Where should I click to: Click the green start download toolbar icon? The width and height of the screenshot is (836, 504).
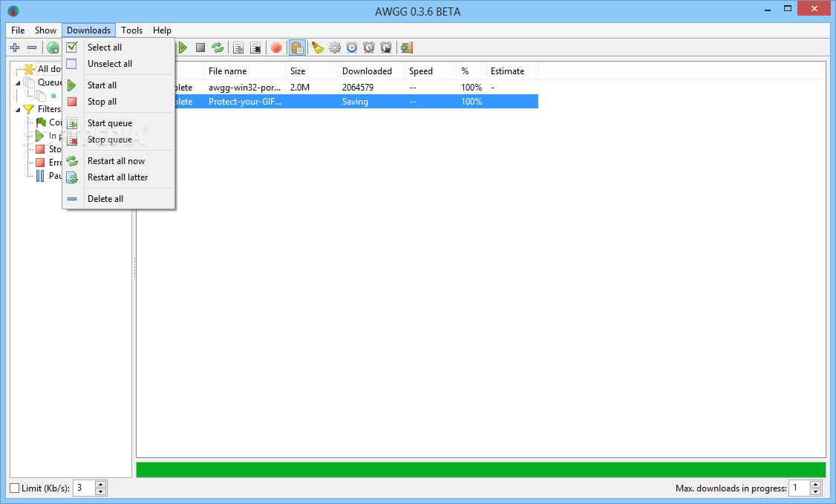pos(183,48)
